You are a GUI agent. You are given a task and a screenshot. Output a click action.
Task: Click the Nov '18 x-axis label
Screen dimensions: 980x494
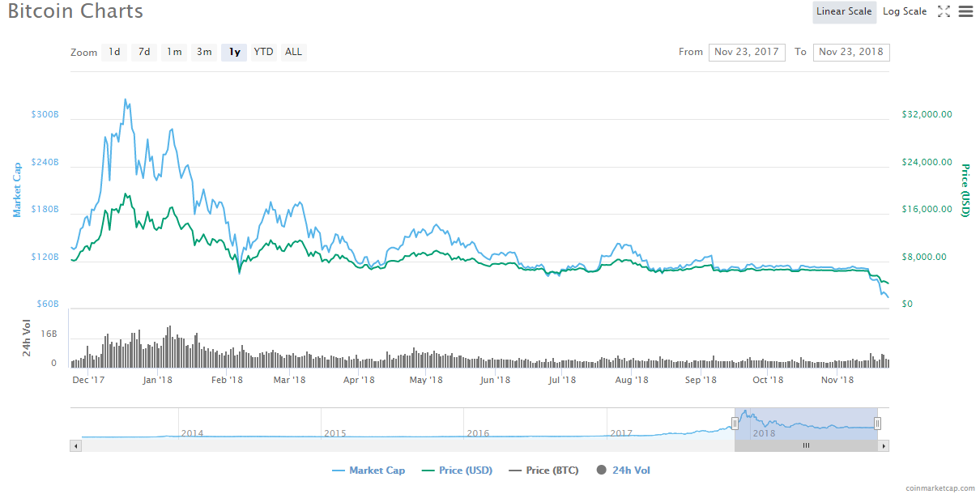tap(837, 380)
